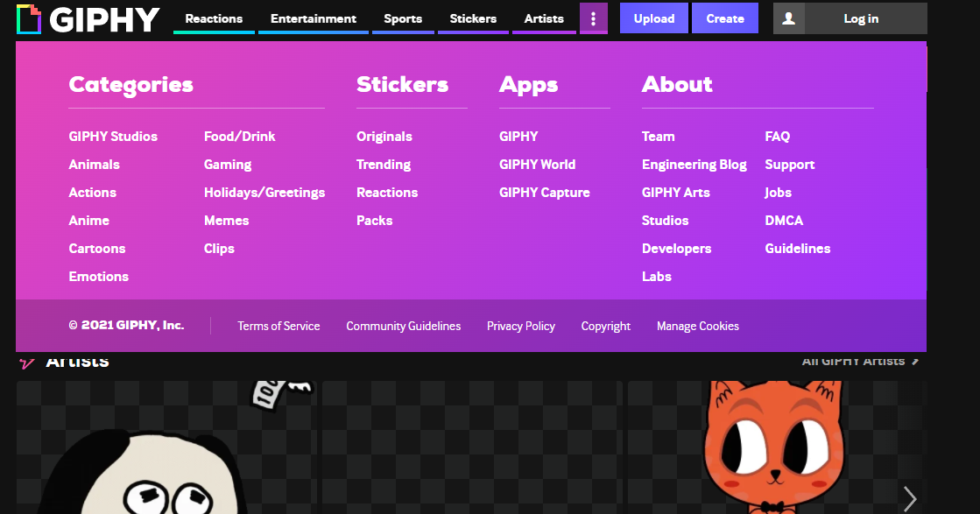980x514 pixels.
Task: Open the Memes category
Action: pos(226,221)
